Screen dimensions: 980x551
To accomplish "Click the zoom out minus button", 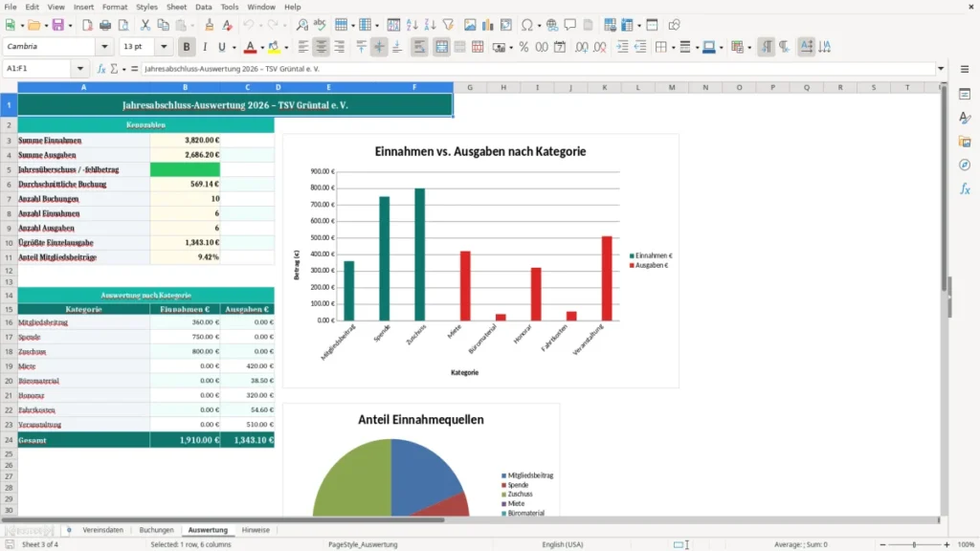I will tap(882, 544).
